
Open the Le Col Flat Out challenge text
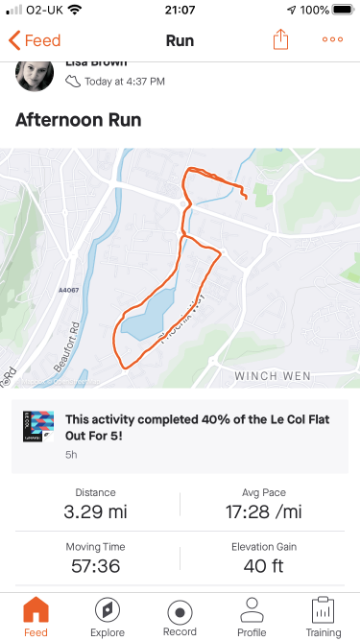pos(197,427)
